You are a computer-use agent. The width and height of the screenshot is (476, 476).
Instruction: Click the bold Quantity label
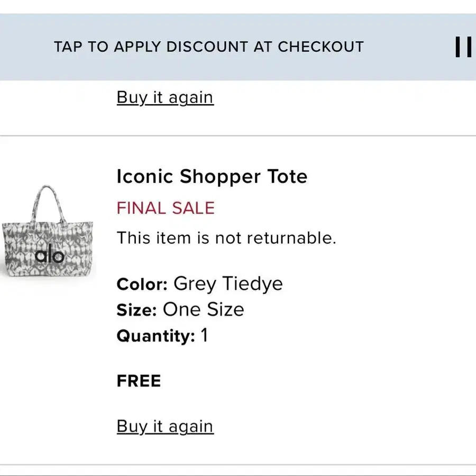click(156, 335)
